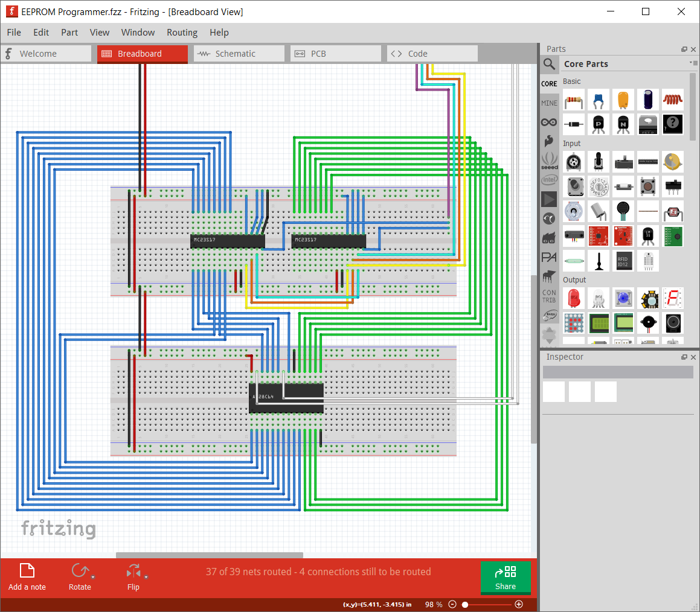The width and height of the screenshot is (700, 612).
Task: Select the left MC23S17 chip on breadboard
Action: 228,241
